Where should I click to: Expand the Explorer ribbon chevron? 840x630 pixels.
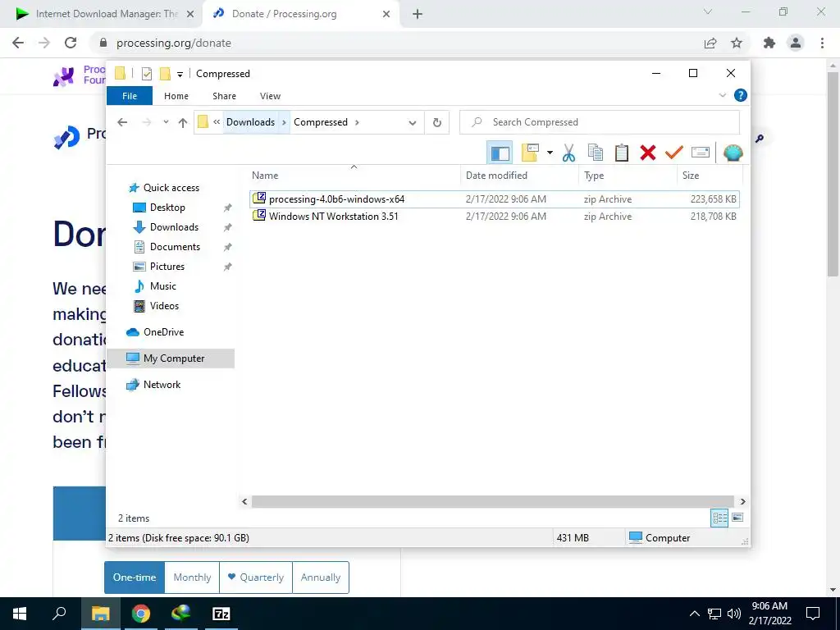(x=722, y=95)
